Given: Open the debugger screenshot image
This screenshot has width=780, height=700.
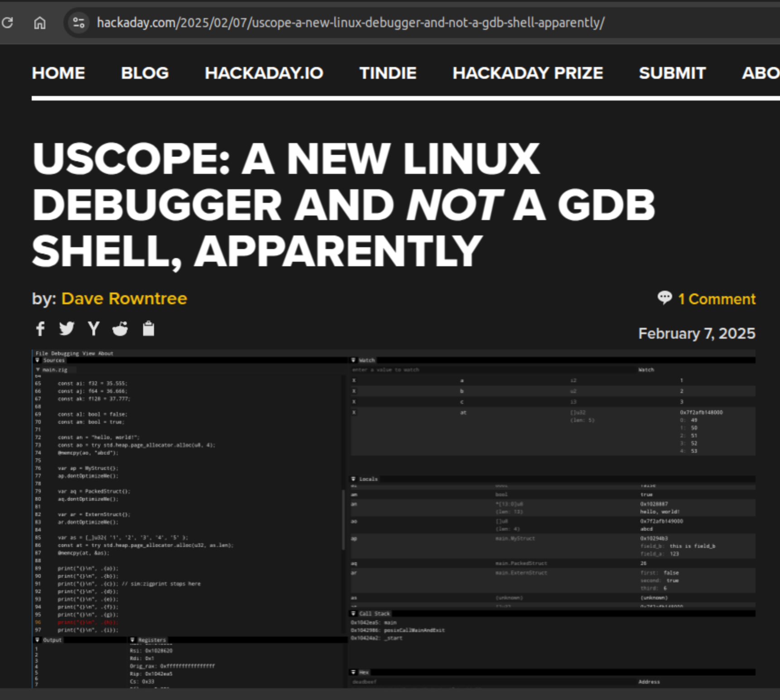Looking at the screenshot, I should pyautogui.click(x=394, y=518).
